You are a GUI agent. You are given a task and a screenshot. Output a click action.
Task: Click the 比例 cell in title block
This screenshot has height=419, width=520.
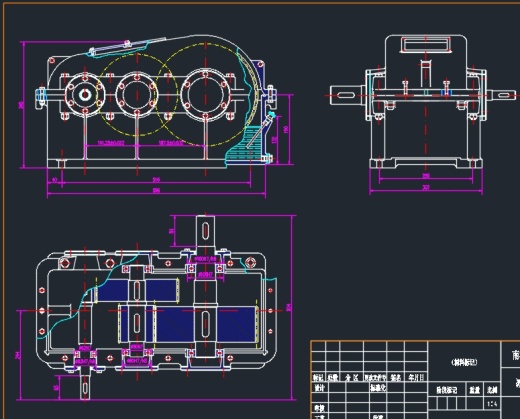[492, 390]
